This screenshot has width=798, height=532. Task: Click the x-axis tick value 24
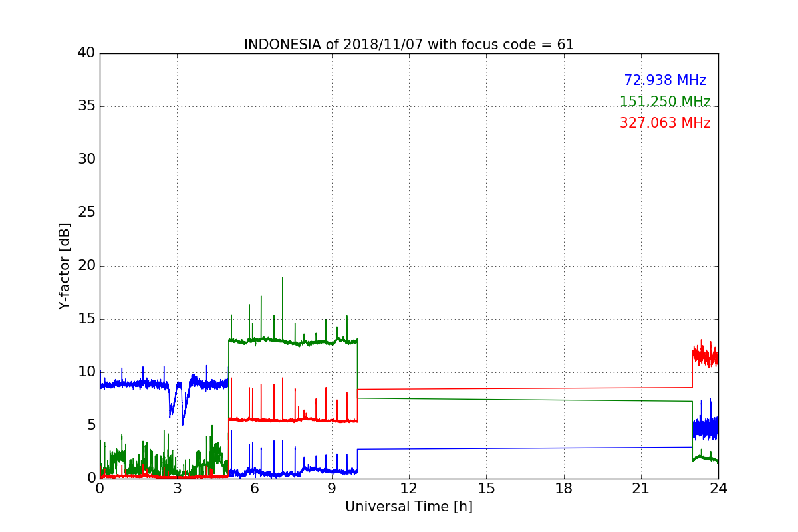tap(718, 489)
